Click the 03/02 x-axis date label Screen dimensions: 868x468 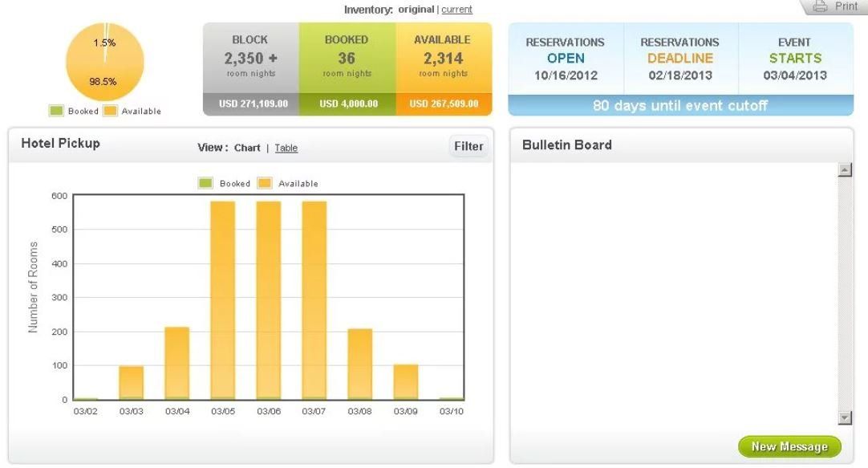point(85,411)
